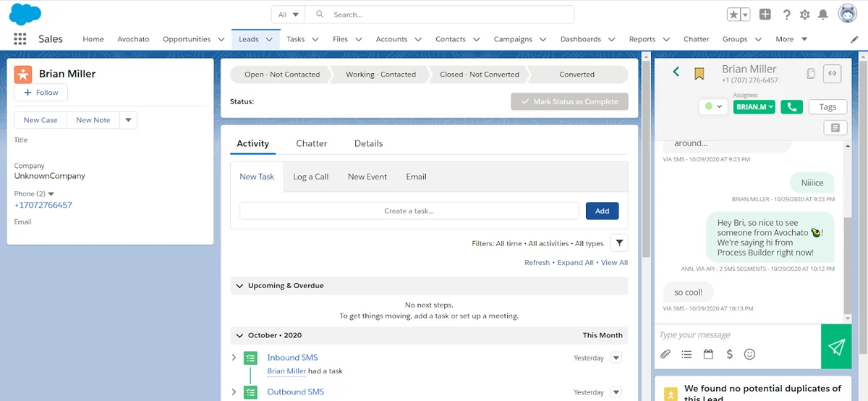Select the Log a Call tab
Screen dimensions: 868x401
pyautogui.click(x=311, y=177)
